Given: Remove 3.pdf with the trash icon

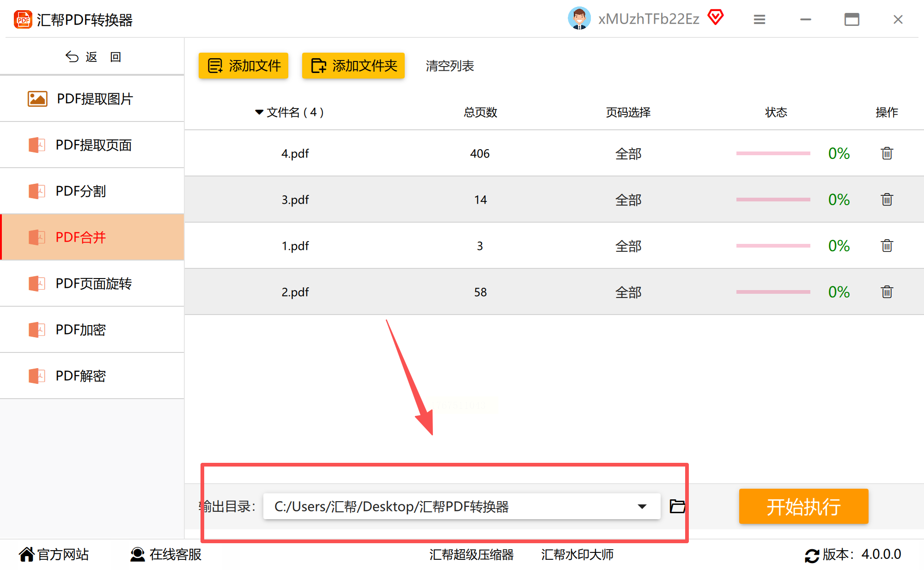Looking at the screenshot, I should coord(887,200).
